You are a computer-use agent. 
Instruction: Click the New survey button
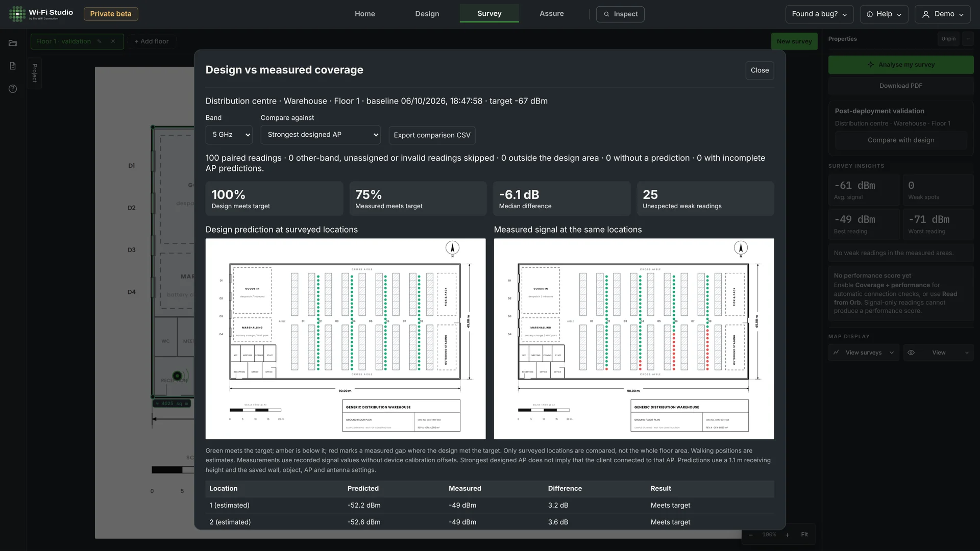pos(794,41)
